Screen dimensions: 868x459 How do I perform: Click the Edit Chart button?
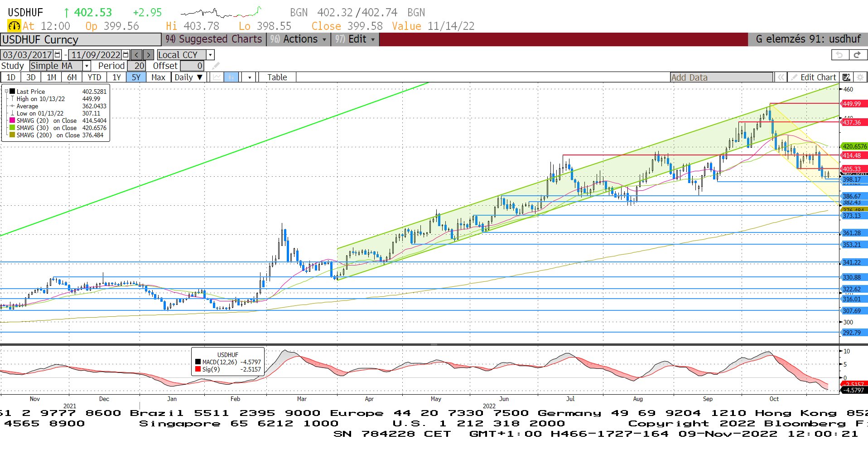[x=813, y=77]
